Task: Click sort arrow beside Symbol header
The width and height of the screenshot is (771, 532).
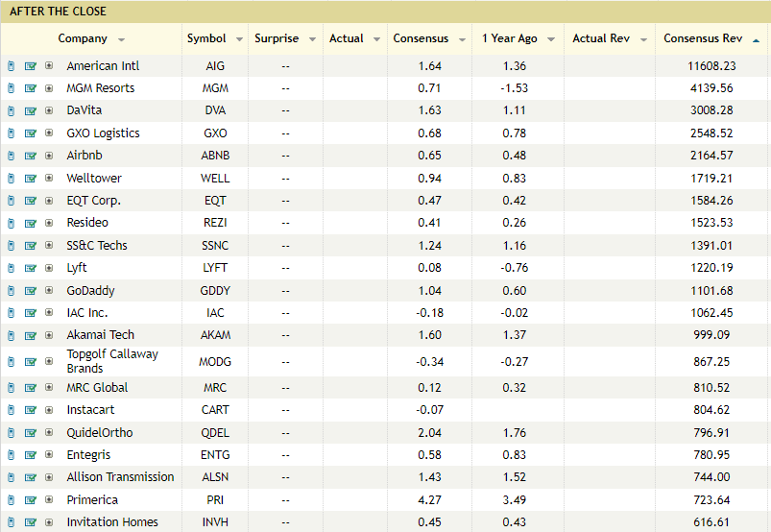Action: [x=239, y=39]
